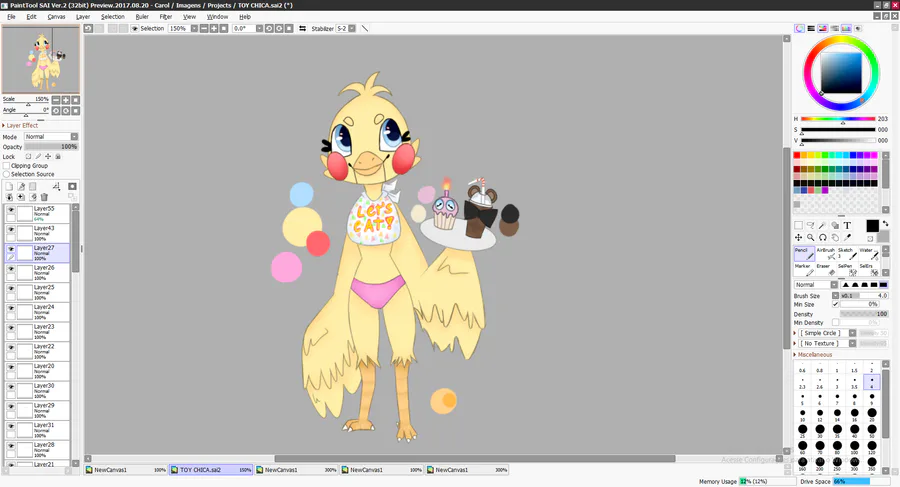Open the File menu
900x487 pixels.
point(11,17)
